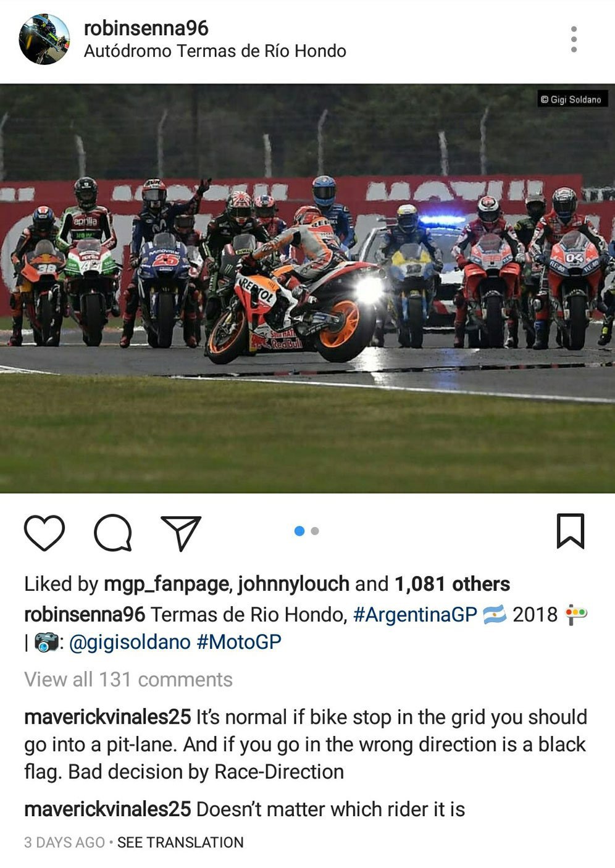Share post using paper plane icon

[181, 533]
